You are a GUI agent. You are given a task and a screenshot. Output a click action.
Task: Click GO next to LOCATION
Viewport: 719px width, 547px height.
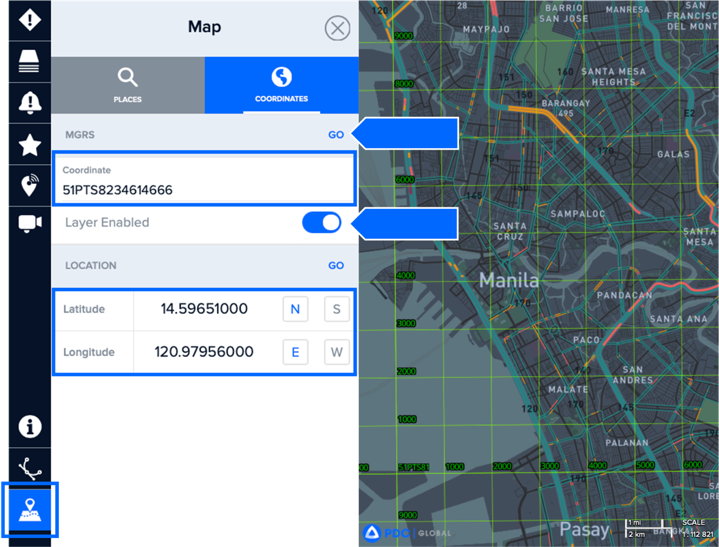[336, 265]
